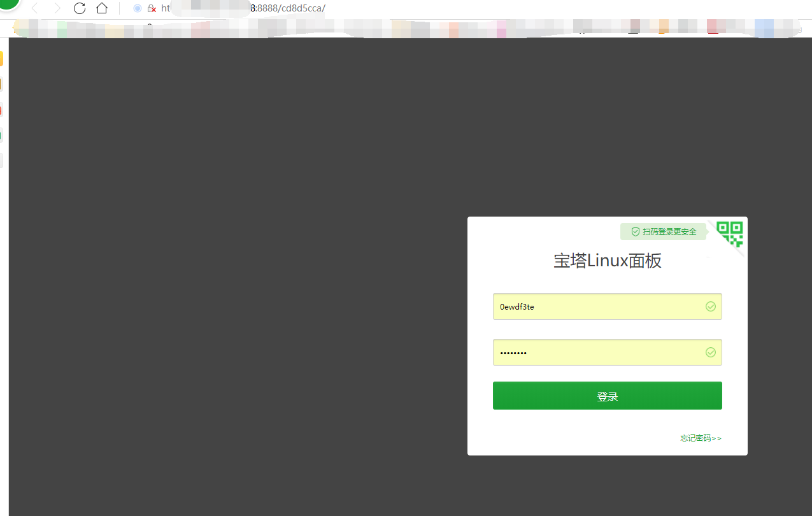Viewport: 812px width, 516px height.
Task: Open the 忘记密码>> link
Action: click(701, 438)
